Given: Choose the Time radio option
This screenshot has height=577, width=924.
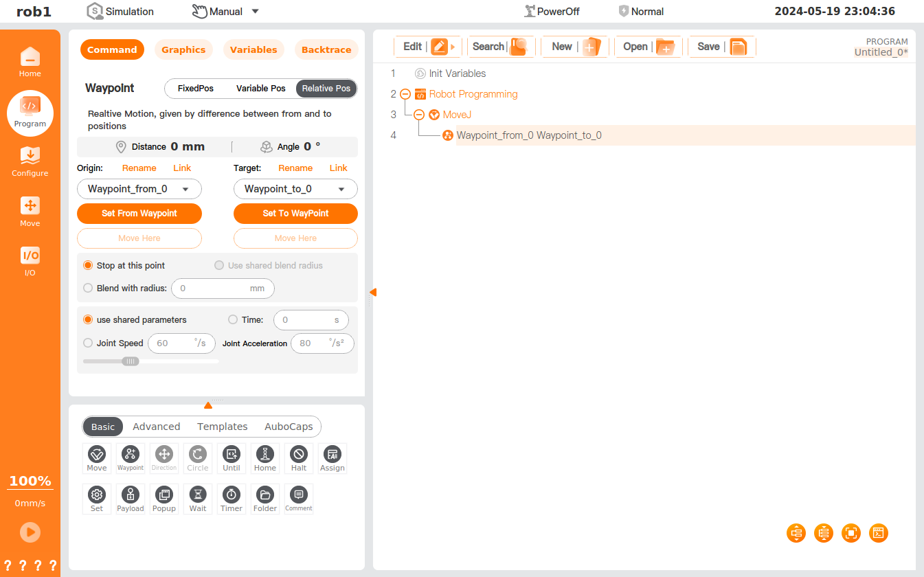Looking at the screenshot, I should [233, 320].
